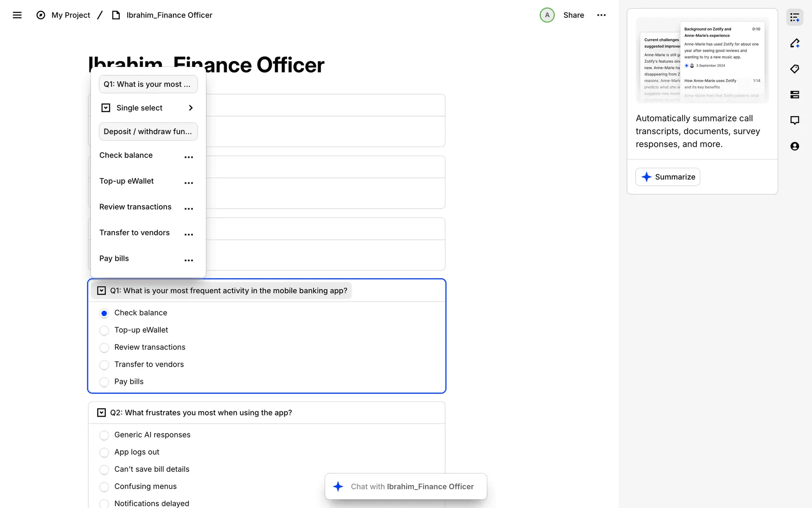Image resolution: width=812 pixels, height=508 pixels.
Task: Open the hamburger navigation menu
Action: [x=17, y=15]
